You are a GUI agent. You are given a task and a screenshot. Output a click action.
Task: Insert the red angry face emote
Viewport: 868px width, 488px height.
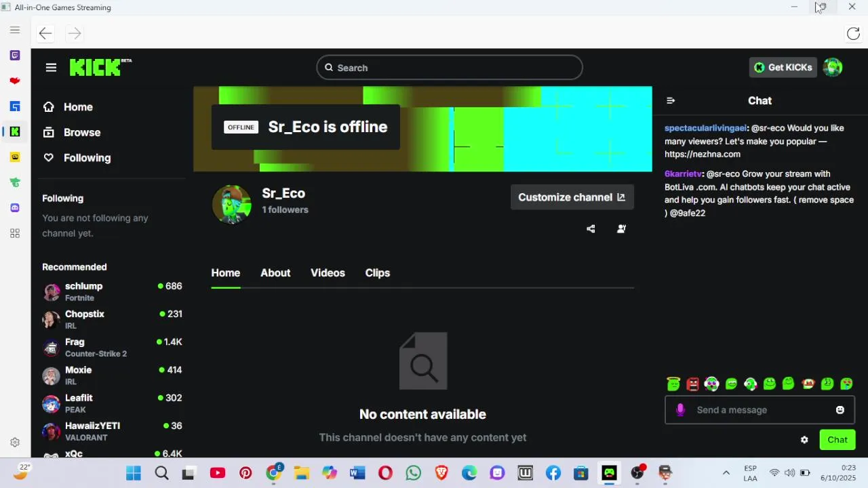(692, 384)
